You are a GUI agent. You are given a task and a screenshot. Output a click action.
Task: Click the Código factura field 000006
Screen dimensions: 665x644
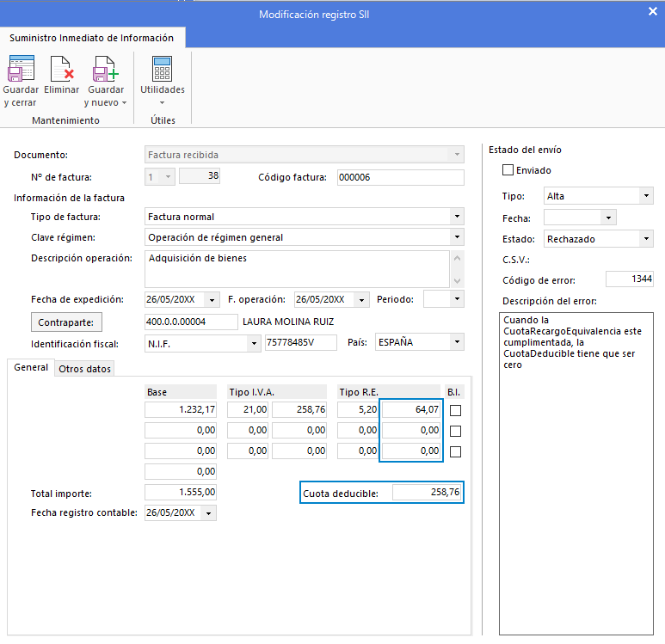pos(400,177)
